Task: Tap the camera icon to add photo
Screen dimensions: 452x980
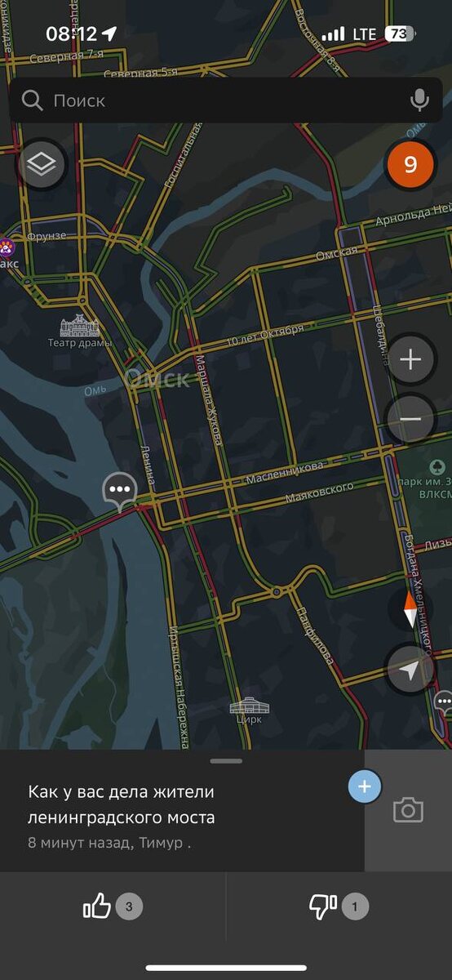Action: click(408, 810)
